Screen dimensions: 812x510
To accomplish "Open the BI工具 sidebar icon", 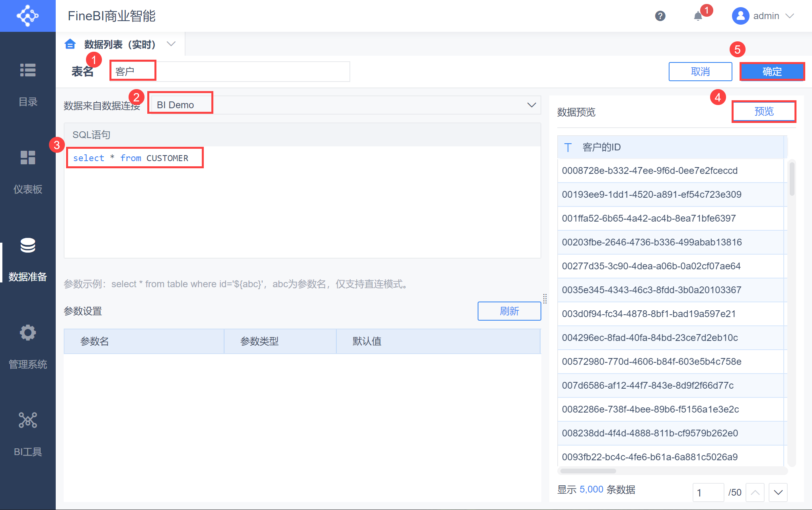I will pos(28,420).
